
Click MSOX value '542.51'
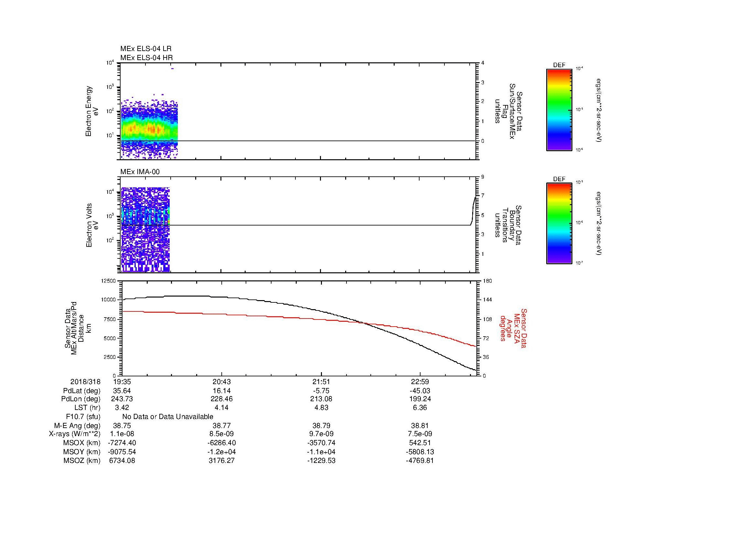pos(420,443)
